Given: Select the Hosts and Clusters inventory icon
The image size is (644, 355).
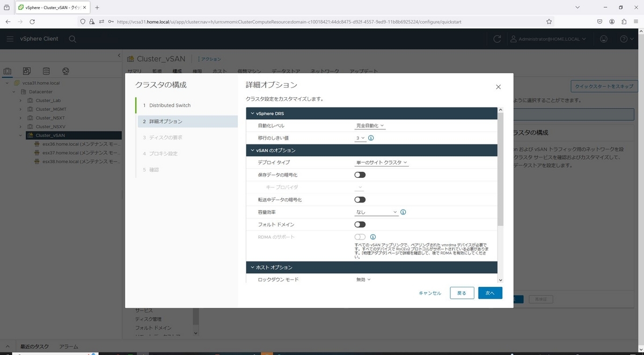Looking at the screenshot, I should 8,71.
